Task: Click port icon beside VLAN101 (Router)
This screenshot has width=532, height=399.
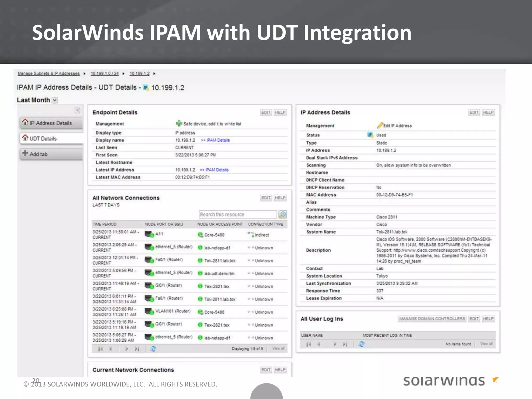Action: point(149,311)
